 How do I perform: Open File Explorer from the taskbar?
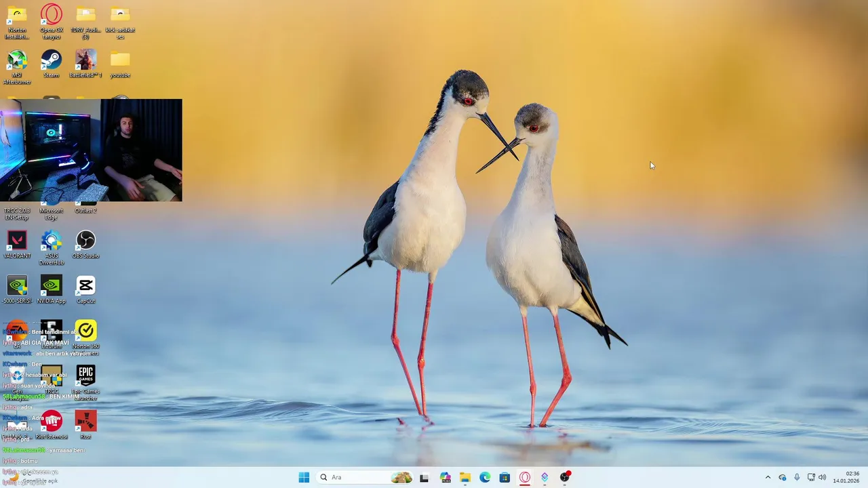465,477
